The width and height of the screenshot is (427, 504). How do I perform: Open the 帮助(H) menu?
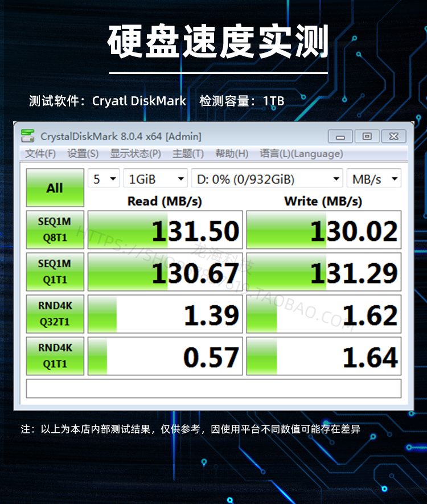pos(232,154)
